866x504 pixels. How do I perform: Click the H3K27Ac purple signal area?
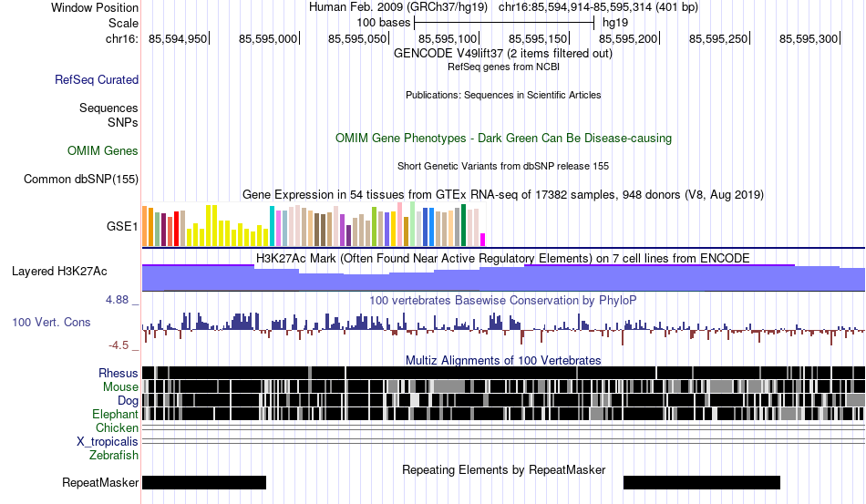click(503, 278)
